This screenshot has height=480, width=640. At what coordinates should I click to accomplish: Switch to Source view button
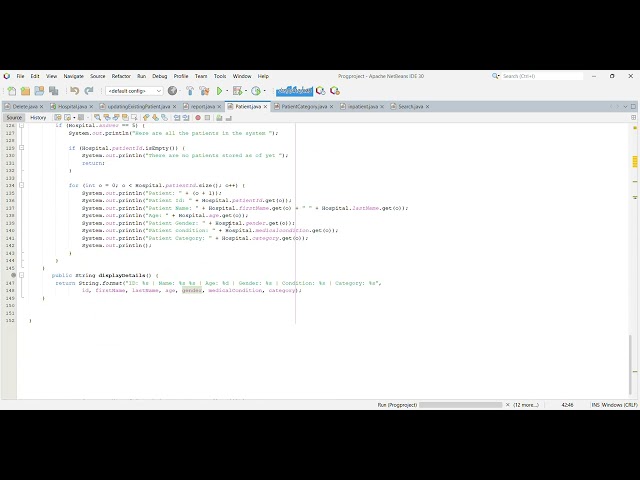coord(14,118)
